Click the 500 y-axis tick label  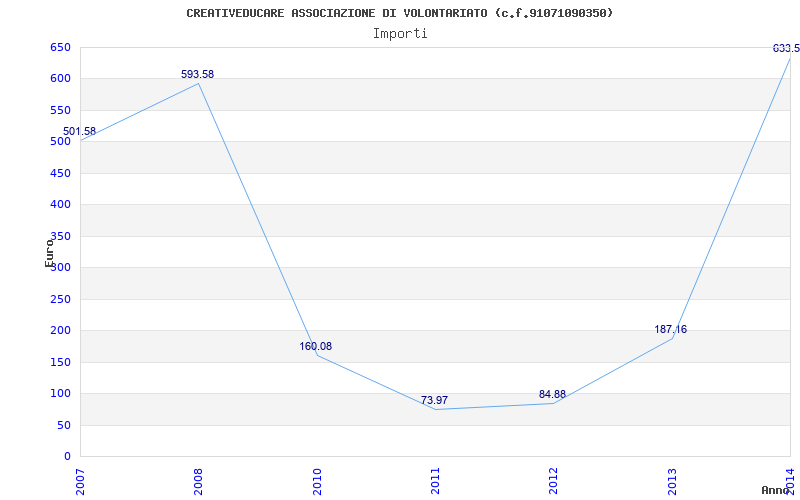pyautogui.click(x=60, y=142)
